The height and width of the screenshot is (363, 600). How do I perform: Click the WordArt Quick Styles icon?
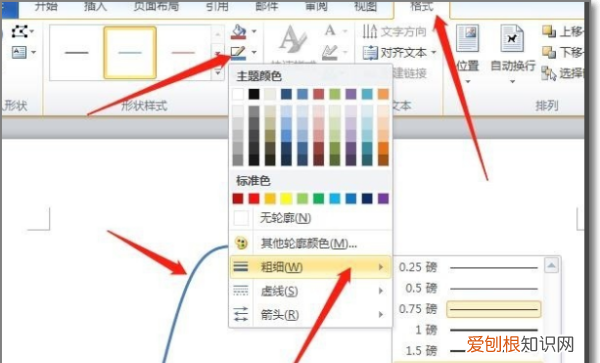tap(293, 40)
